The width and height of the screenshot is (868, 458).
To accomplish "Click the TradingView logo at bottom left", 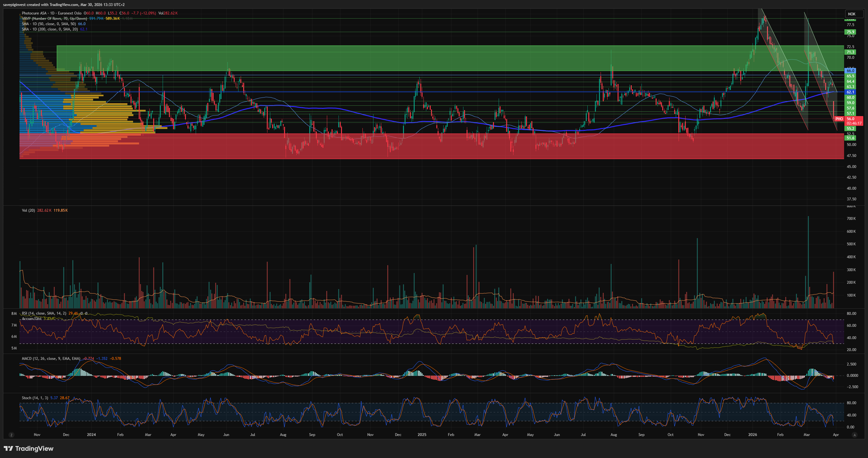I will pyautogui.click(x=28, y=449).
